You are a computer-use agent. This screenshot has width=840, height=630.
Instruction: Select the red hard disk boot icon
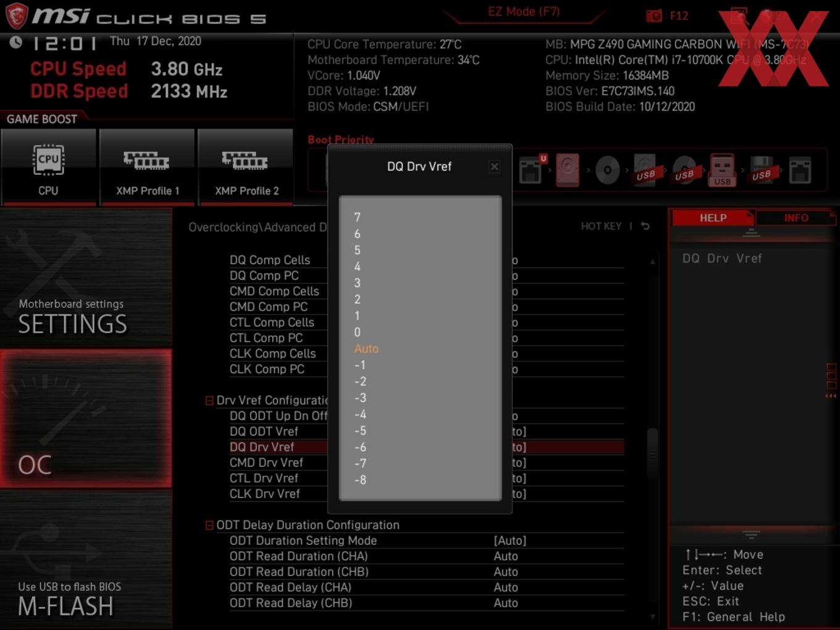pyautogui.click(x=567, y=170)
